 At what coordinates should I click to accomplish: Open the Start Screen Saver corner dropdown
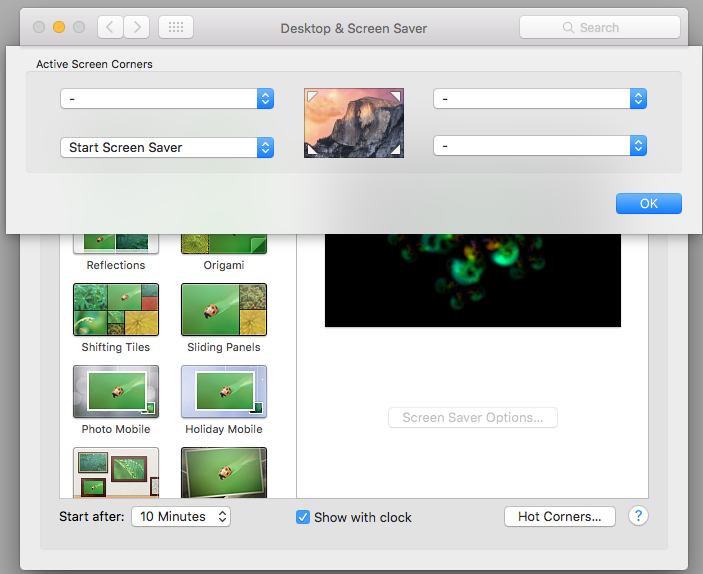(x=167, y=148)
